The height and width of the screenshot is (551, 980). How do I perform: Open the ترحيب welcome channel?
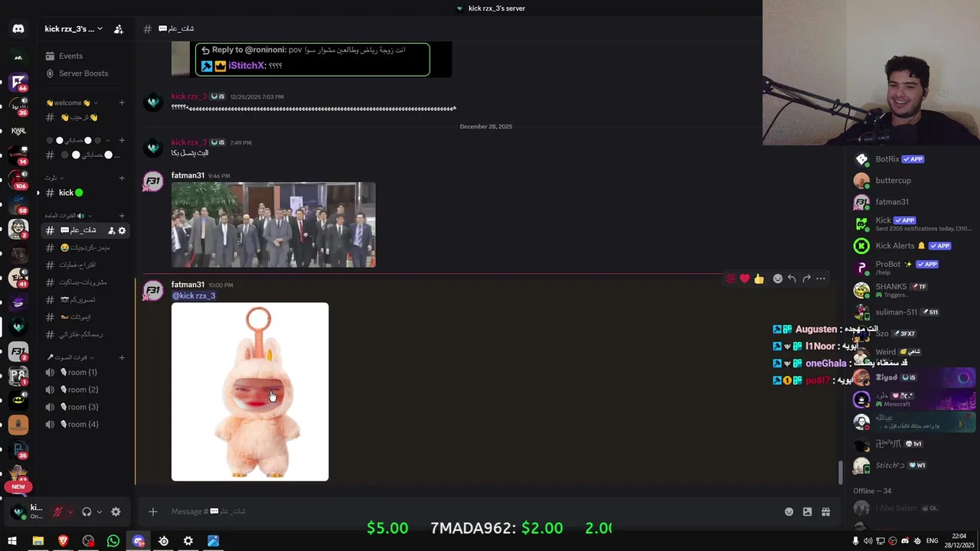85,117
